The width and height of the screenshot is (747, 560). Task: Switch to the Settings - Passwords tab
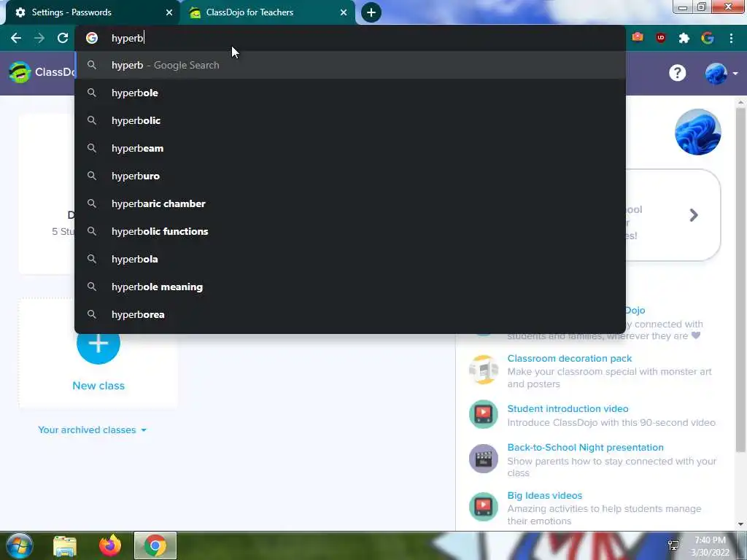point(90,12)
